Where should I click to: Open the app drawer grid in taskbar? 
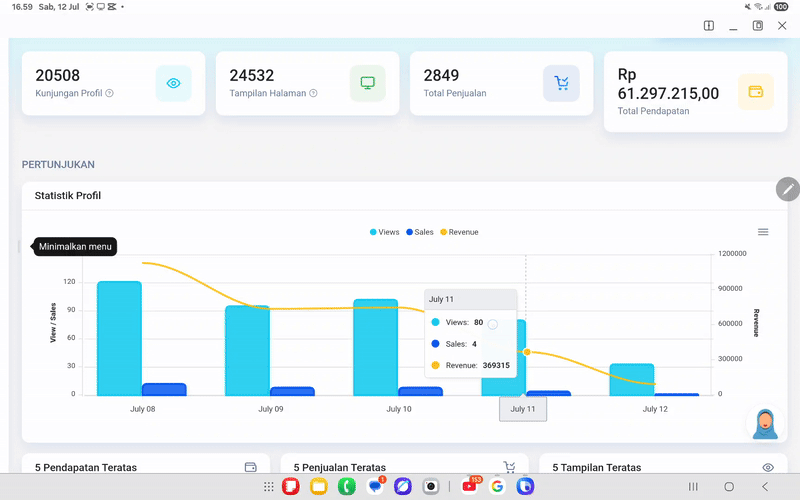[x=269, y=486]
